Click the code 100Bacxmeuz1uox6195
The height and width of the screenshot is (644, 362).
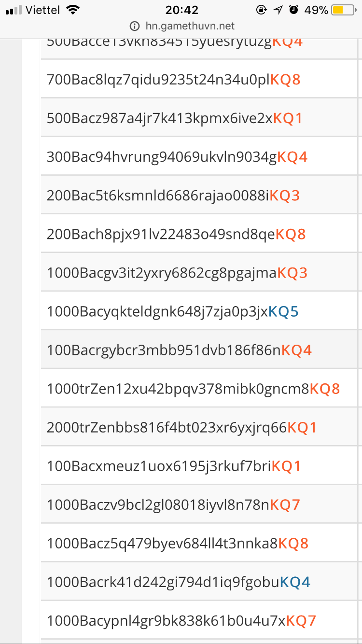[x=159, y=466]
